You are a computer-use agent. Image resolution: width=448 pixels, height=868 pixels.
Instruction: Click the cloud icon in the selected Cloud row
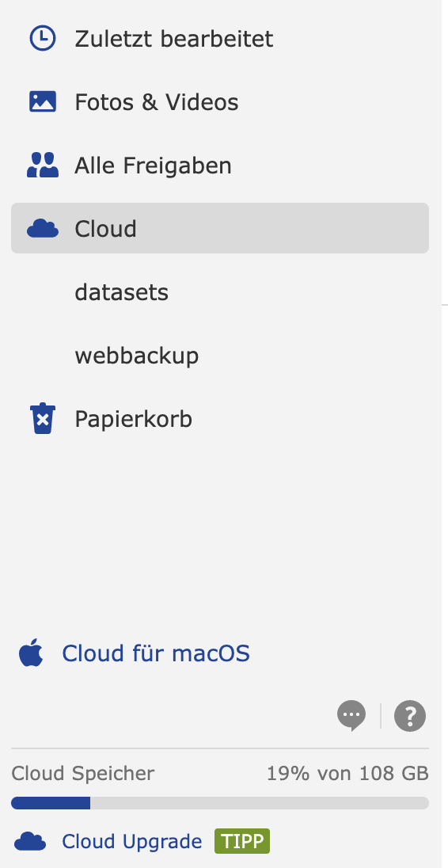coord(43,228)
